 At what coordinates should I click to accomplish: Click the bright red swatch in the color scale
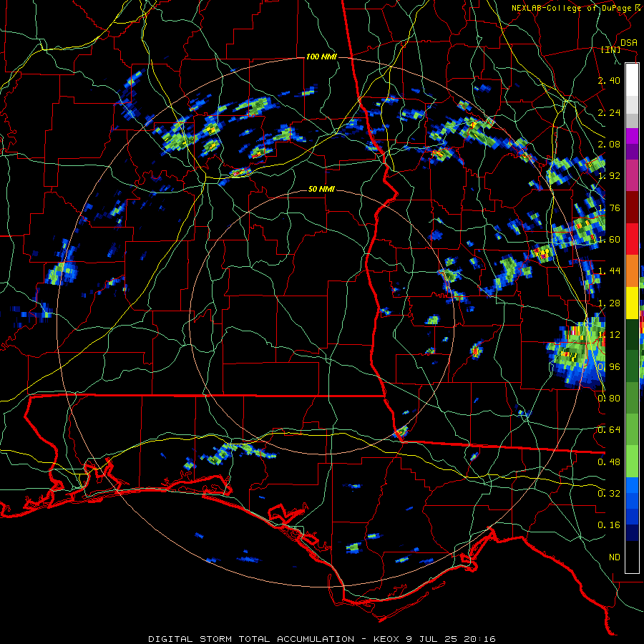tap(632, 239)
